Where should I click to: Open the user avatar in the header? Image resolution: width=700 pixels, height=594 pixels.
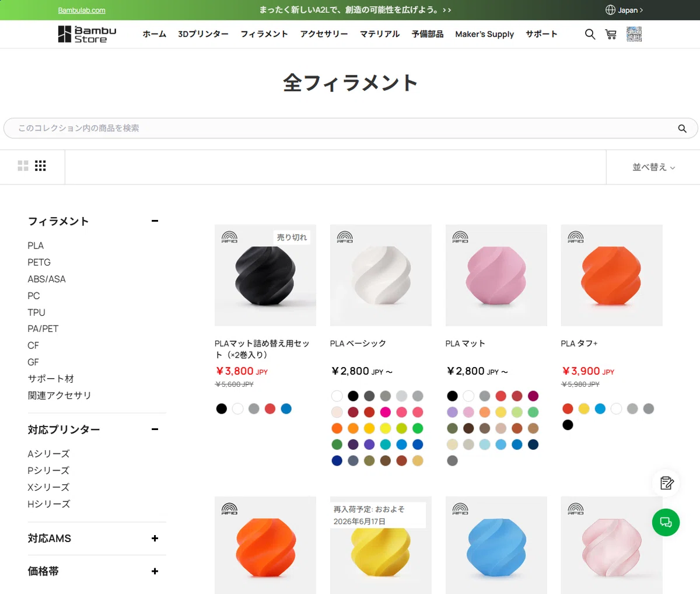pos(634,34)
